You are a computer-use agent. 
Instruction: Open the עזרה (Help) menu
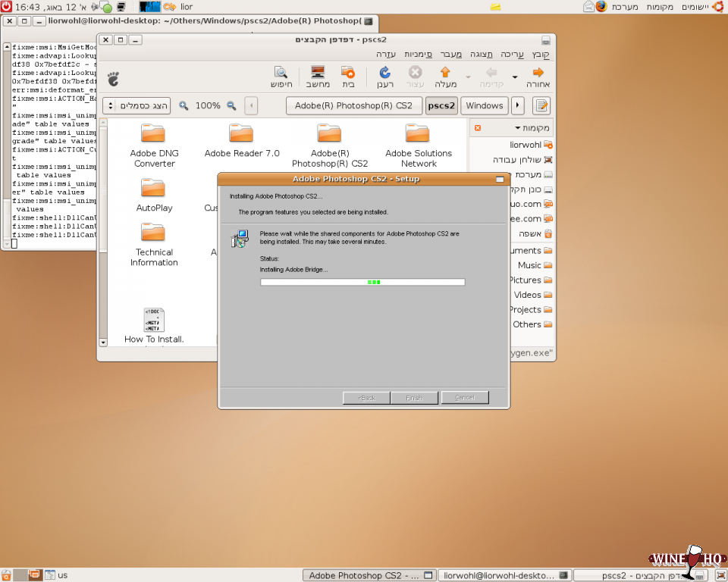(386, 55)
